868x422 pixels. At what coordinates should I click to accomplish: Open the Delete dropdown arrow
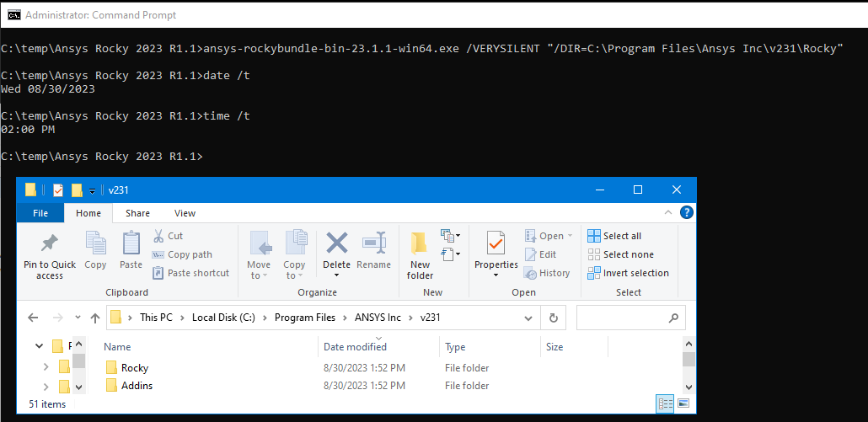(x=336, y=275)
